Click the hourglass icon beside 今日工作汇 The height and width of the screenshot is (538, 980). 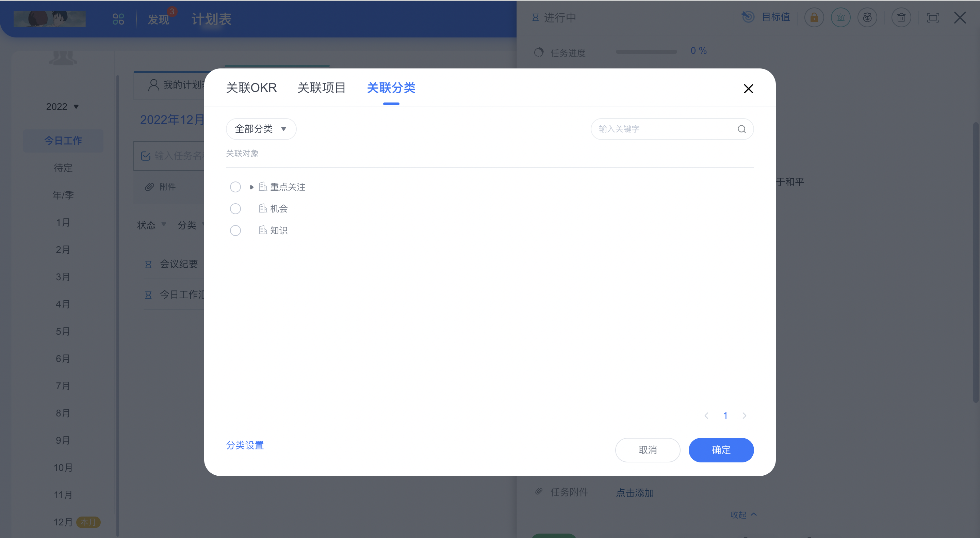click(x=148, y=295)
